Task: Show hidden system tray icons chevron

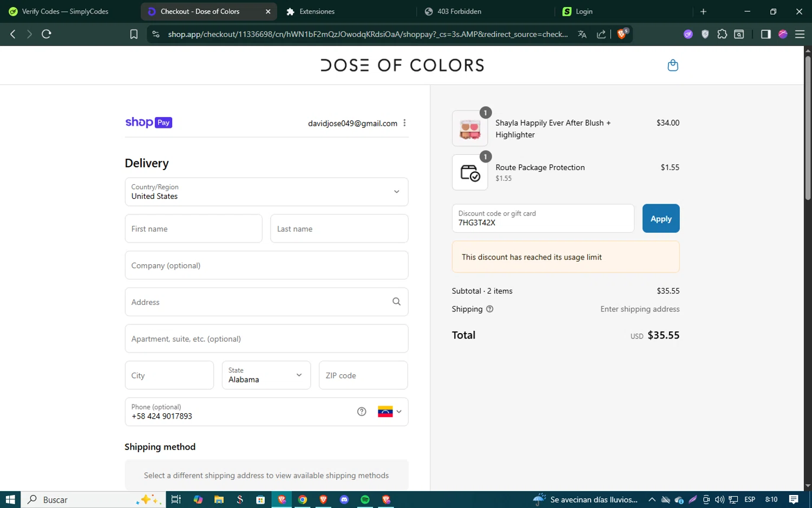Action: coord(652,499)
